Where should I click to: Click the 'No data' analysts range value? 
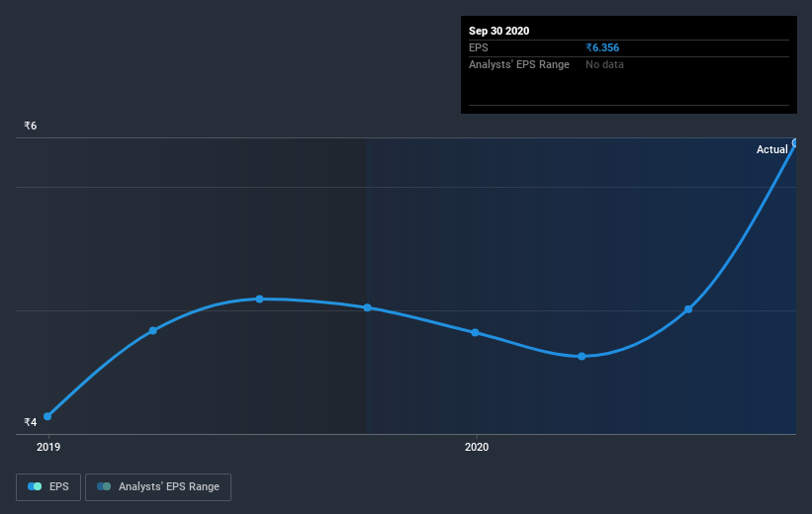[604, 64]
